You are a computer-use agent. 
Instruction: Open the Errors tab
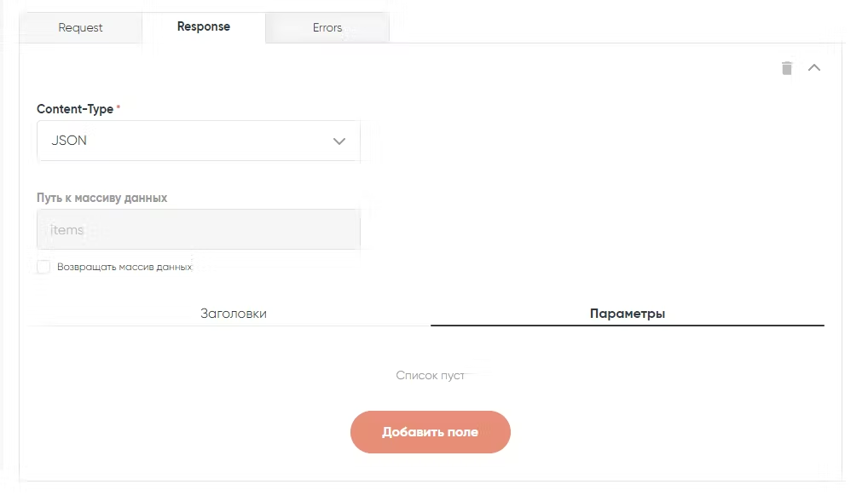(x=327, y=27)
